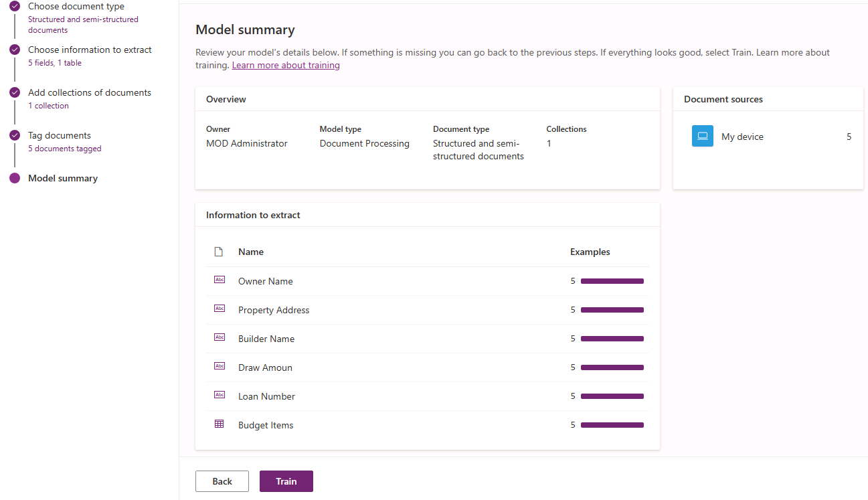The height and width of the screenshot is (500, 868).
Task: Jump to Add collections of documents step
Action: point(89,93)
